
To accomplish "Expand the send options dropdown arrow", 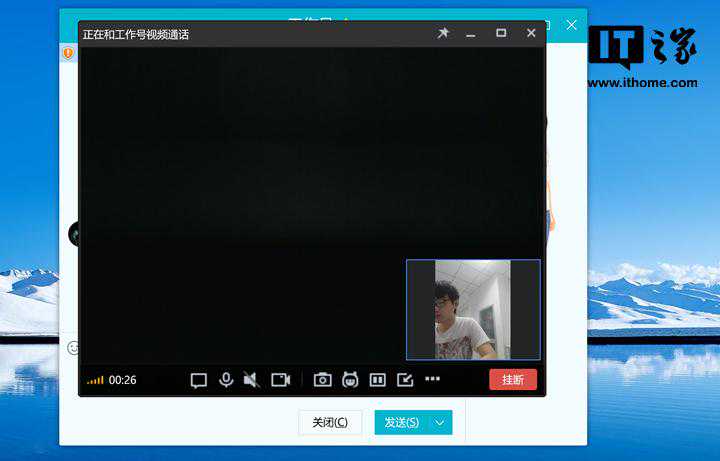I will 440,422.
